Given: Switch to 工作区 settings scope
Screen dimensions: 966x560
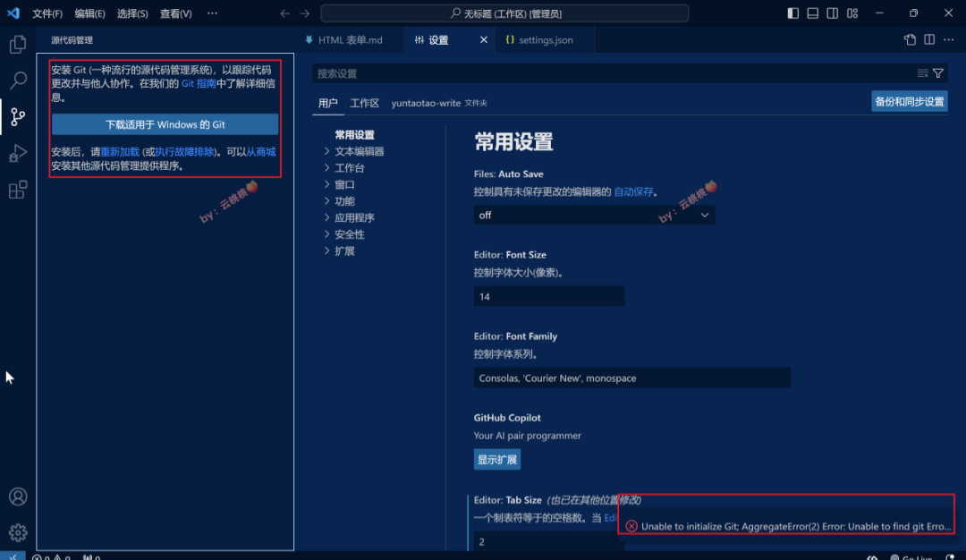Looking at the screenshot, I should click(x=365, y=103).
